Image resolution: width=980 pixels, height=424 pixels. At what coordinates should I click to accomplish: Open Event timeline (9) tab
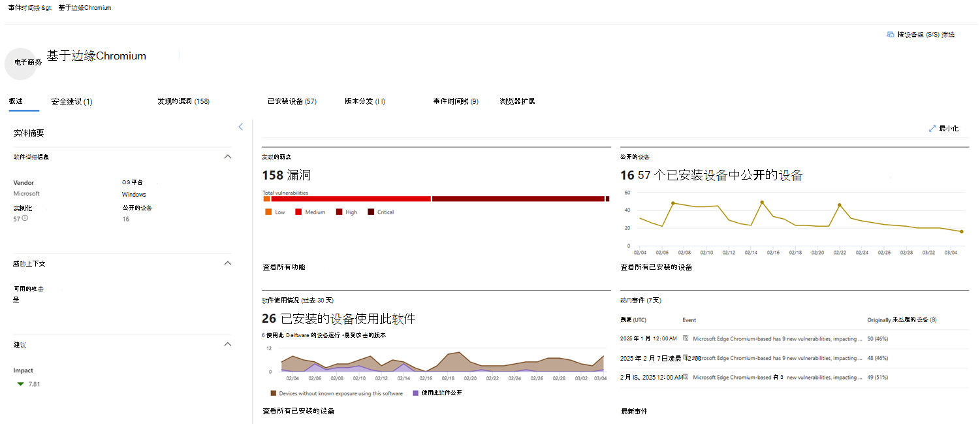click(456, 101)
